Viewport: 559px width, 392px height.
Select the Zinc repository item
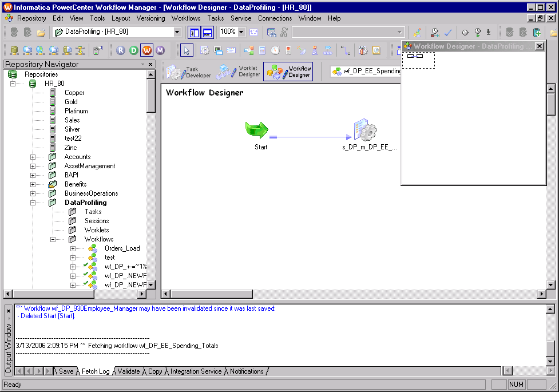70,148
